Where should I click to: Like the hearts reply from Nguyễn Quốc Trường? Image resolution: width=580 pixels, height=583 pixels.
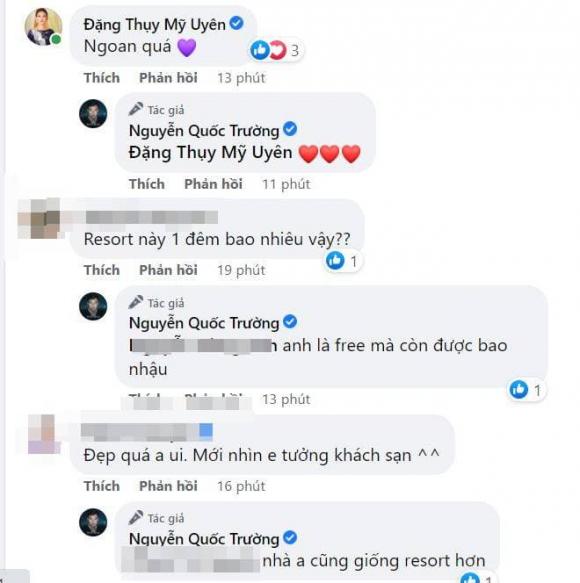(147, 184)
